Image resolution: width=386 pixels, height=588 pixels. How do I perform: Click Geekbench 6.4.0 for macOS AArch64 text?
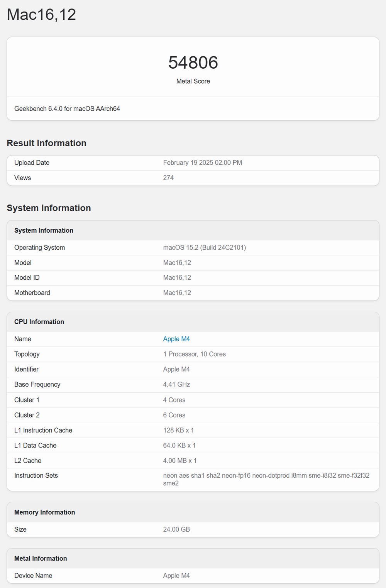tap(67, 109)
